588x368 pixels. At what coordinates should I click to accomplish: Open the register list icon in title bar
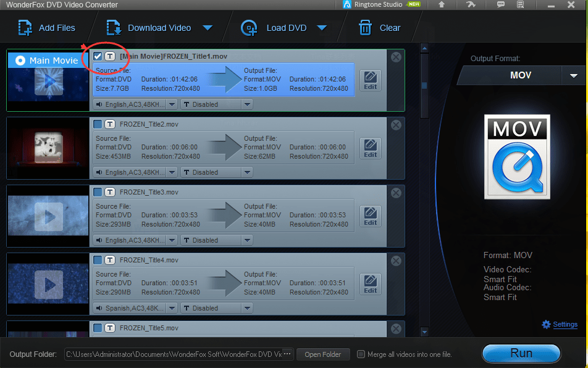[x=521, y=4]
